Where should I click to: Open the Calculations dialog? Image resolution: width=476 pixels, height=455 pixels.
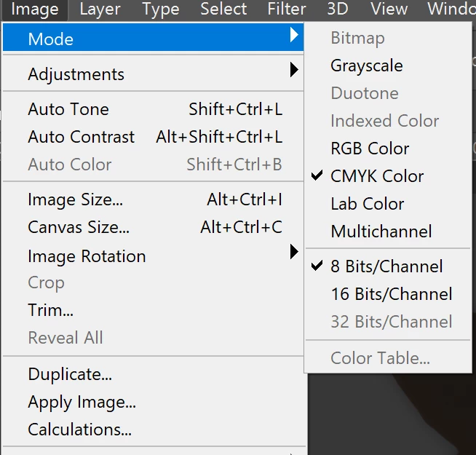click(80, 430)
